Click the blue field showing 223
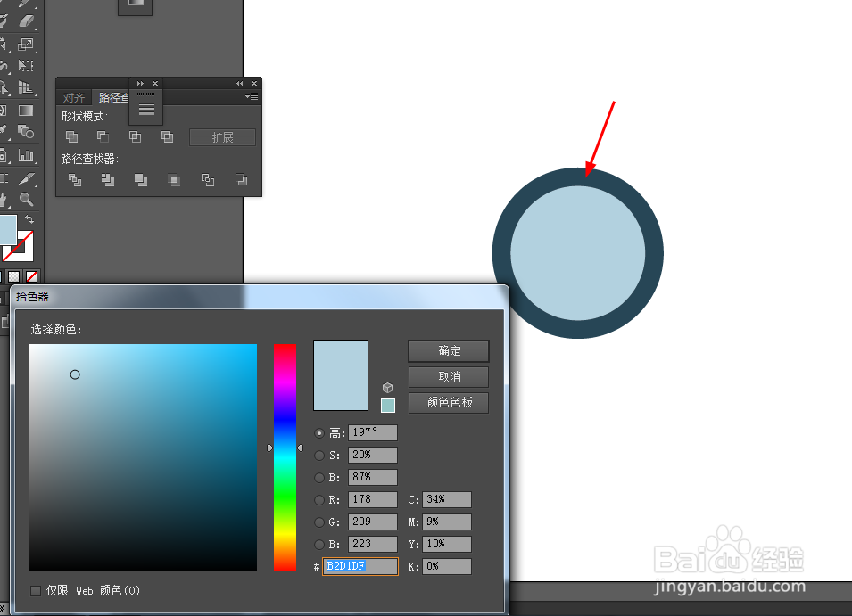Viewport: 852px width, 616px height. (x=373, y=544)
